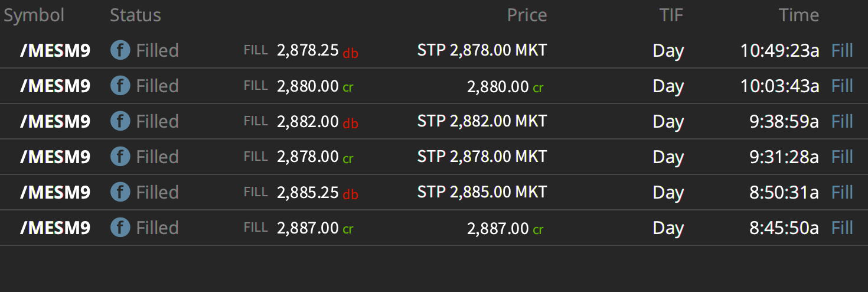Image resolution: width=868 pixels, height=292 pixels.
Task: Open the Fill link for 8:50:31a order
Action: click(x=842, y=193)
